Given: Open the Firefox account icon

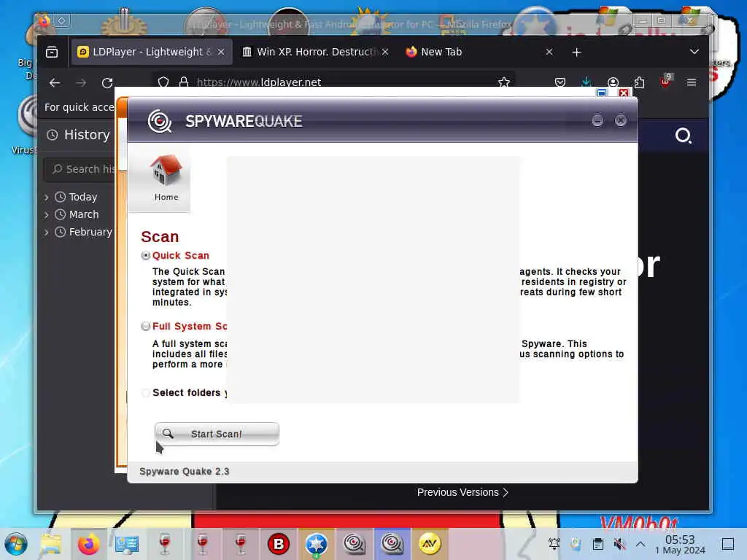Looking at the screenshot, I should pos(613,82).
